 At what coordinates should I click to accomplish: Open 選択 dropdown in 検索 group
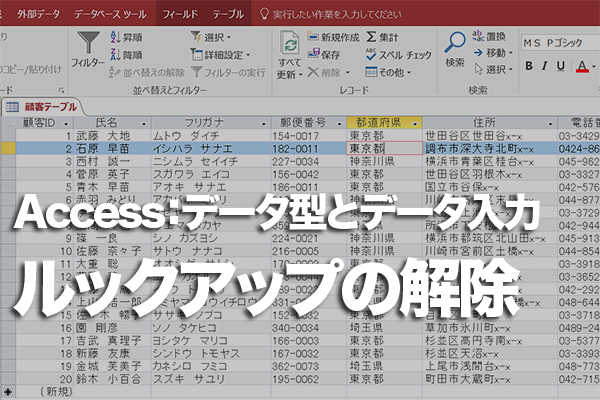pos(493,69)
